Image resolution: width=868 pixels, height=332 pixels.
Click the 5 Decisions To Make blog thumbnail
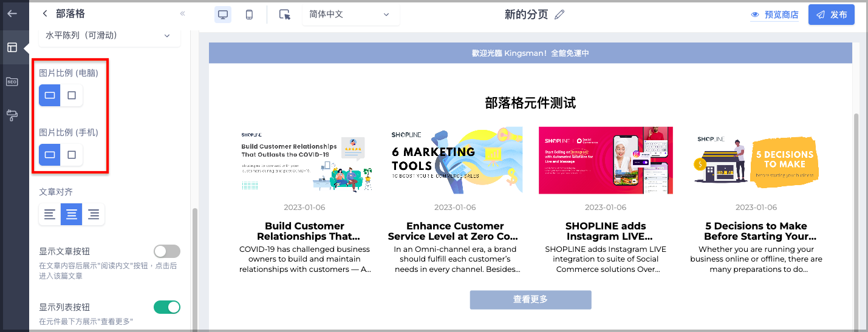click(x=756, y=160)
